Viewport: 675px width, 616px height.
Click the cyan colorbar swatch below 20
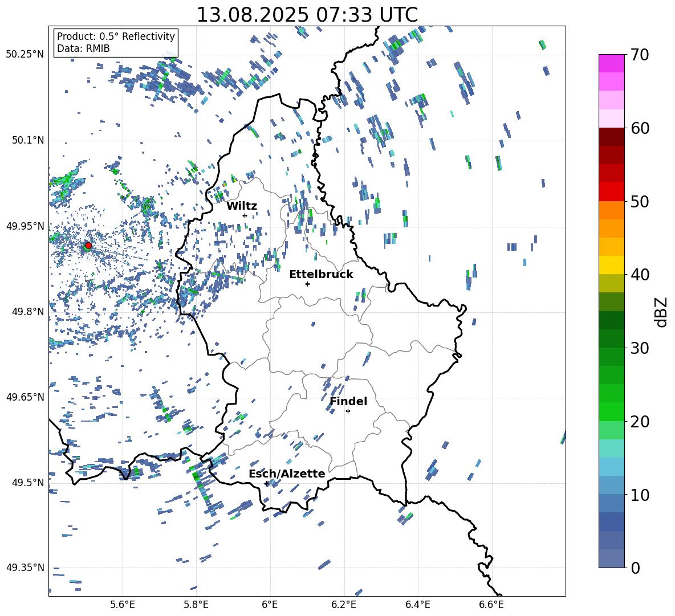pyautogui.click(x=612, y=448)
